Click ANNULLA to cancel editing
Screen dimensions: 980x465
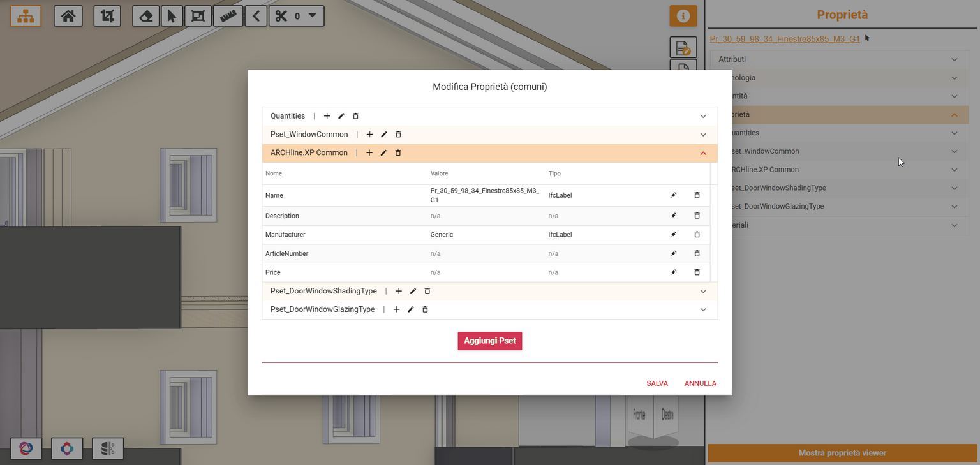[700, 383]
